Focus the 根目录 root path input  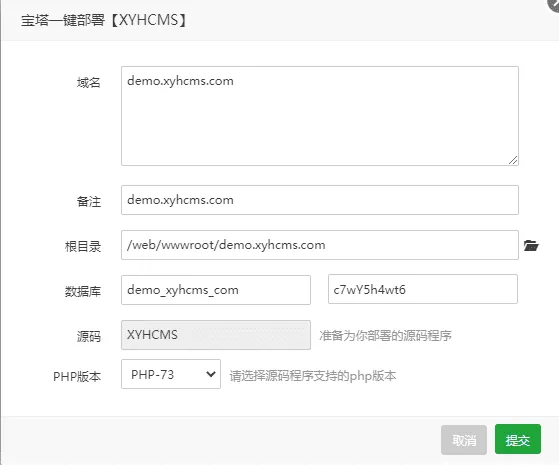[320, 245]
